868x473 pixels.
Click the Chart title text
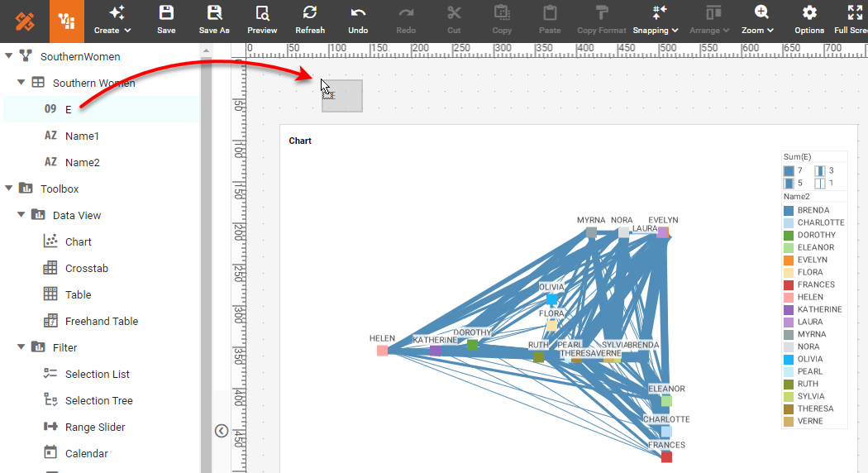(x=300, y=141)
